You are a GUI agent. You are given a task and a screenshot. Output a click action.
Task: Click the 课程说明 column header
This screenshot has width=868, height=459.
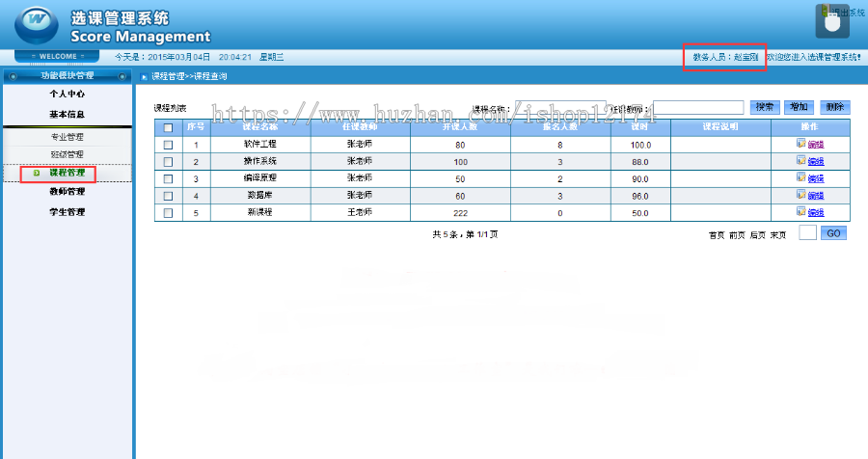pos(720,127)
